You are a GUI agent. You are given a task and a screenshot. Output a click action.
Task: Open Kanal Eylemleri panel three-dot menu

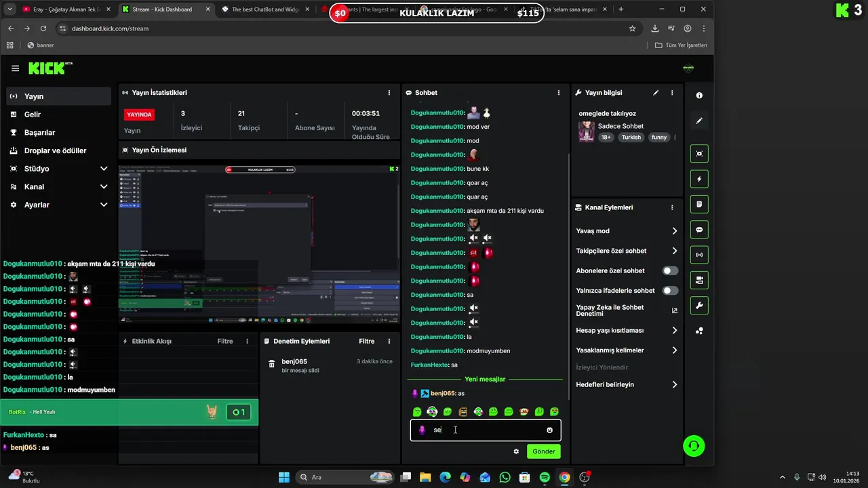pos(672,207)
